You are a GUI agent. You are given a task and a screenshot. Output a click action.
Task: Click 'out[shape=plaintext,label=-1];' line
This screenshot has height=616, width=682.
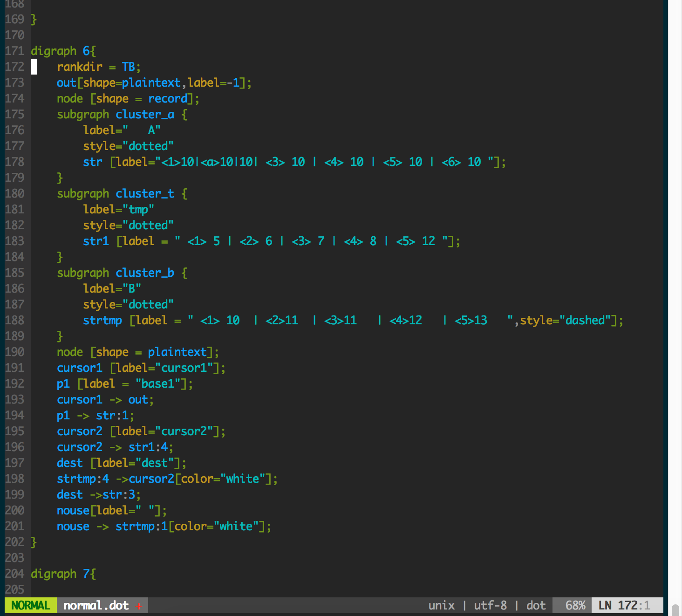click(154, 82)
